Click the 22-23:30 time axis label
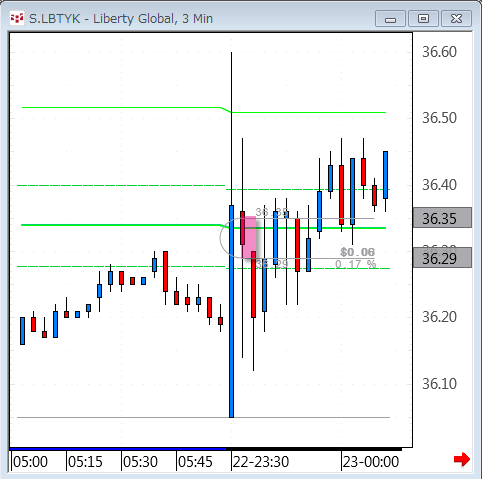Screen dimensions: 482x479 click(261, 462)
